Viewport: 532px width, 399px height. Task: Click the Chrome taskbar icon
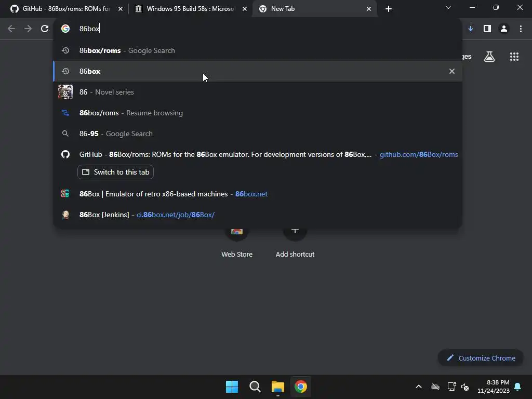point(301,387)
